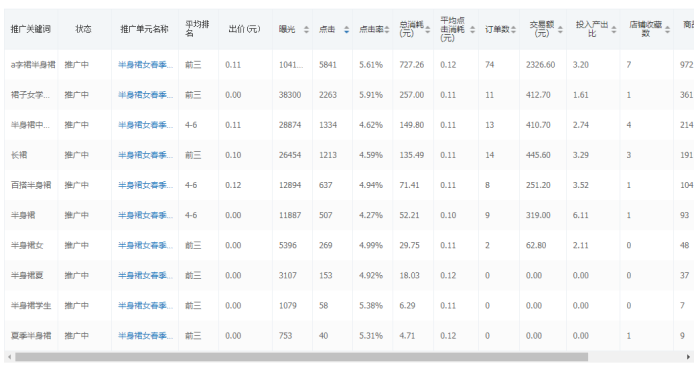Open promotion unit link in 夏季半身裙 row
The height and width of the screenshot is (370, 700).
click(145, 336)
